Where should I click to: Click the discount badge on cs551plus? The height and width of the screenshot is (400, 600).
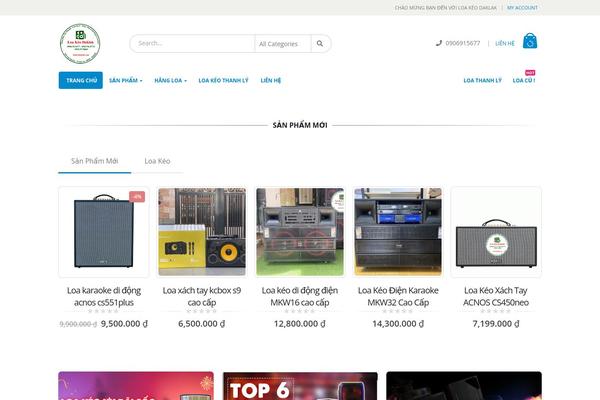click(x=137, y=197)
